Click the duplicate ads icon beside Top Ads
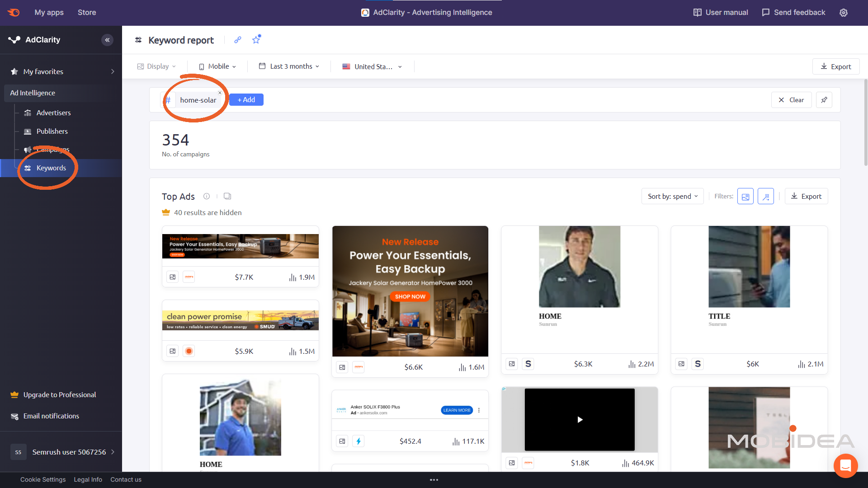This screenshot has width=868, height=488. tap(227, 196)
